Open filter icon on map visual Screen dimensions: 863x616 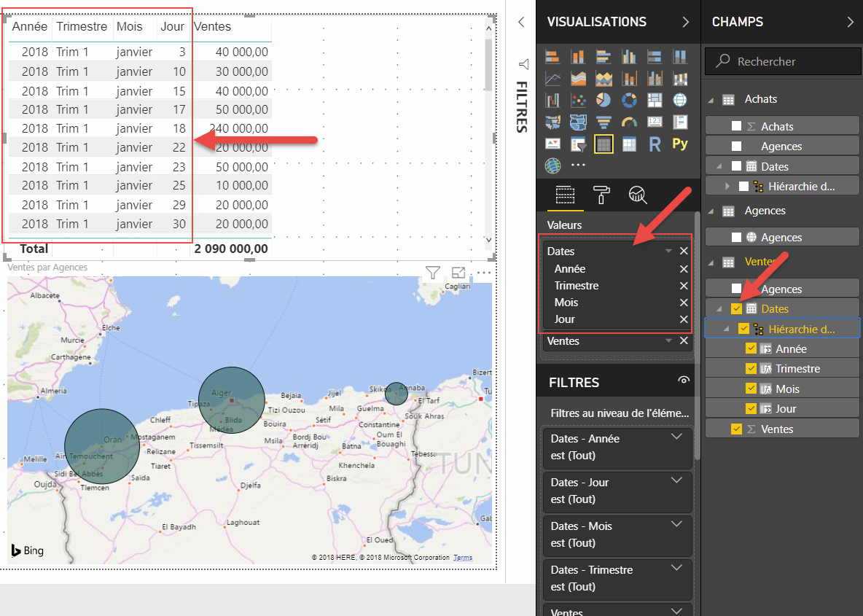coord(433,273)
